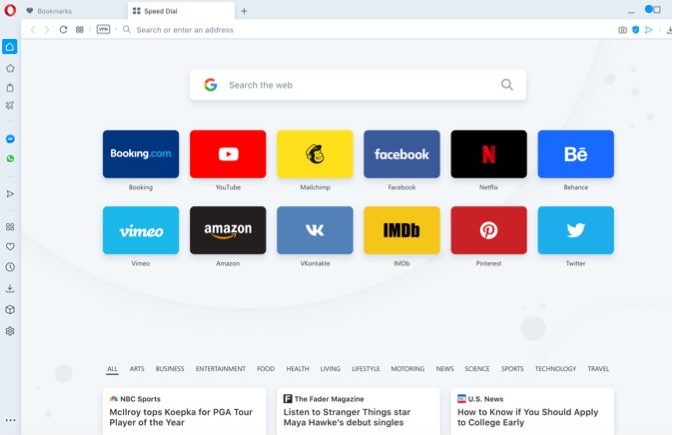Open sidebar Settings gear icon
This screenshot has height=435, width=674.
[10, 331]
